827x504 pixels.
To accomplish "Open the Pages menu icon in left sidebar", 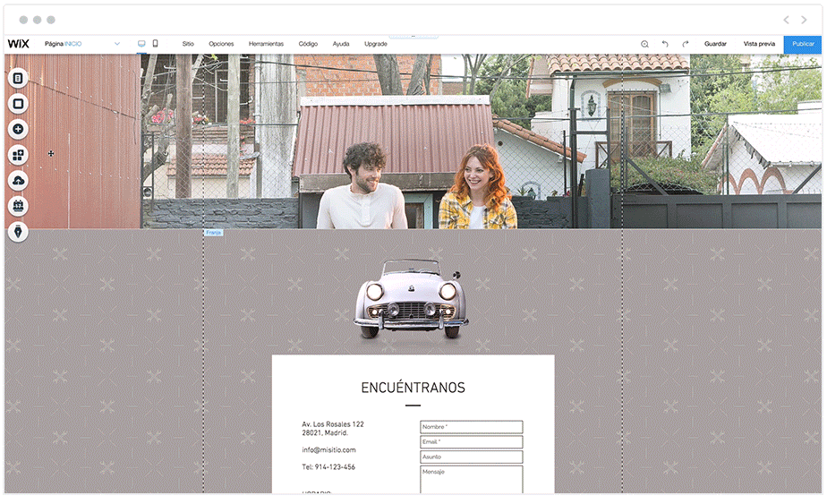I will tap(18, 78).
